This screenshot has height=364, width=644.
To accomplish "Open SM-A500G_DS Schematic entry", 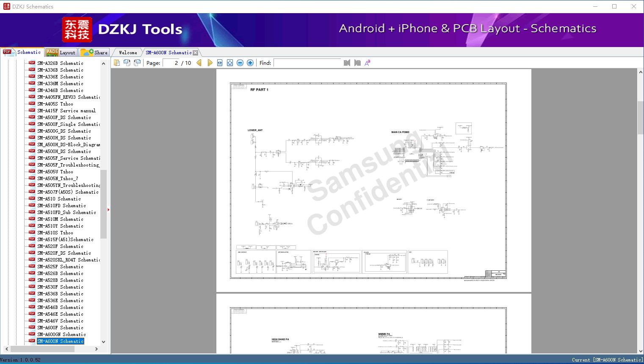I will pos(64,131).
